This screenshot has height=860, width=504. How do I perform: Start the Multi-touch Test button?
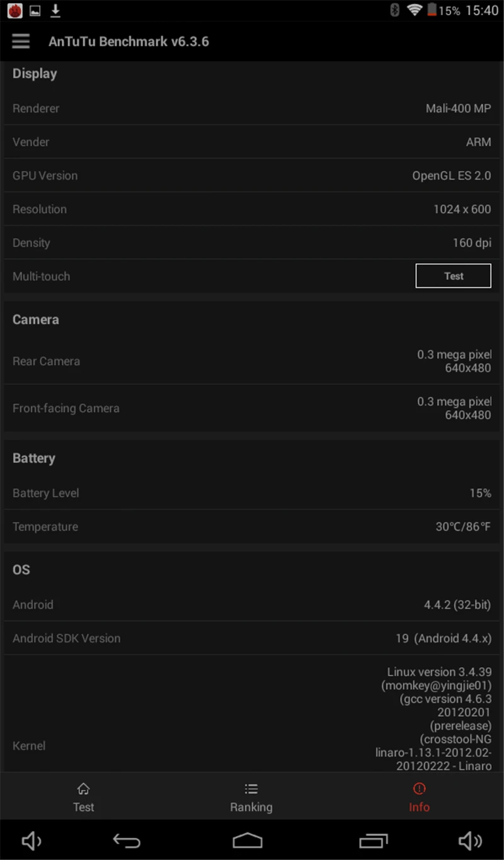[453, 276]
